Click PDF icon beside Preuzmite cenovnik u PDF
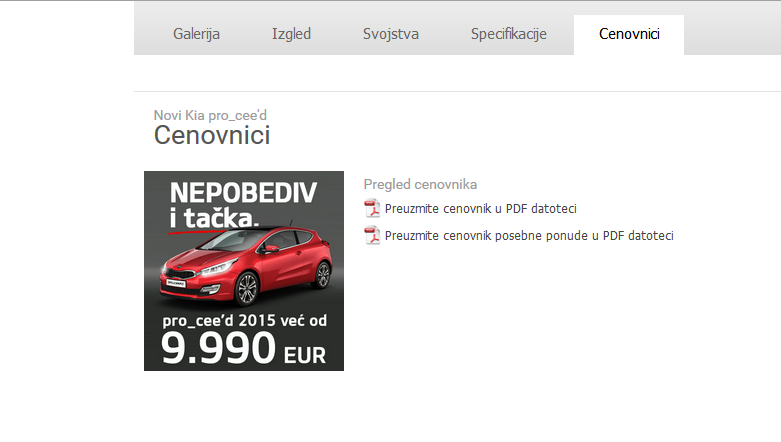 point(372,208)
